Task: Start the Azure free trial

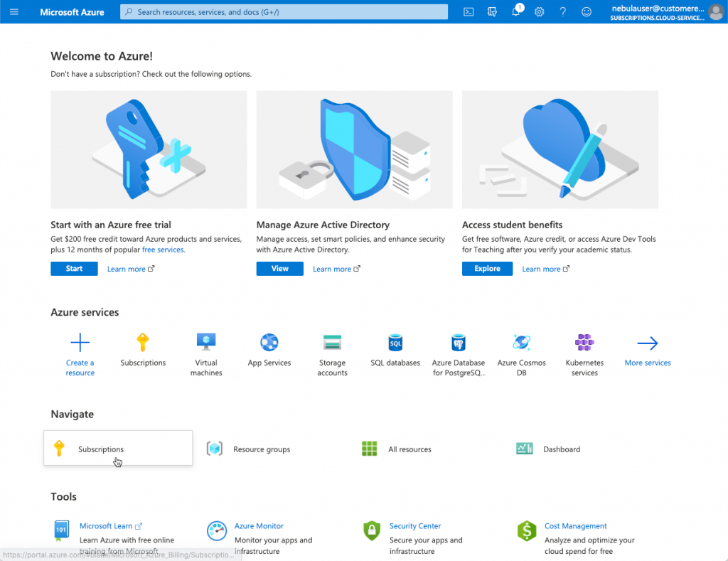Action: point(74,268)
